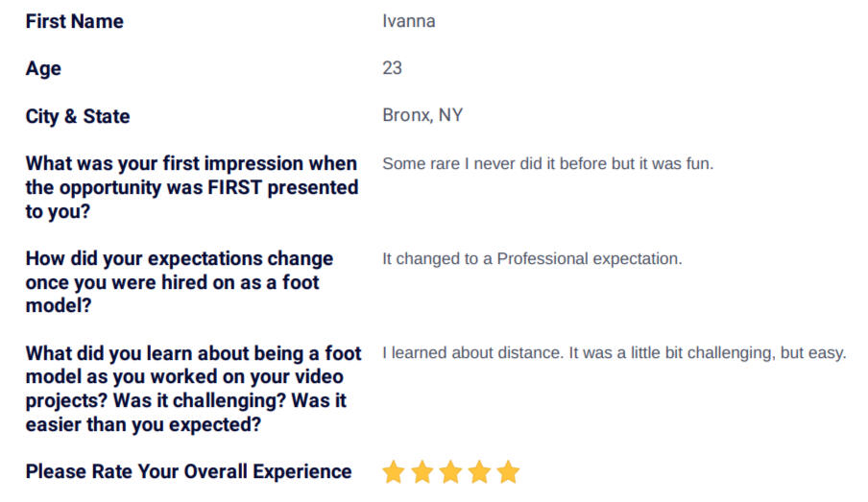Click the first impression question text
868x502 pixels.
pos(192,187)
